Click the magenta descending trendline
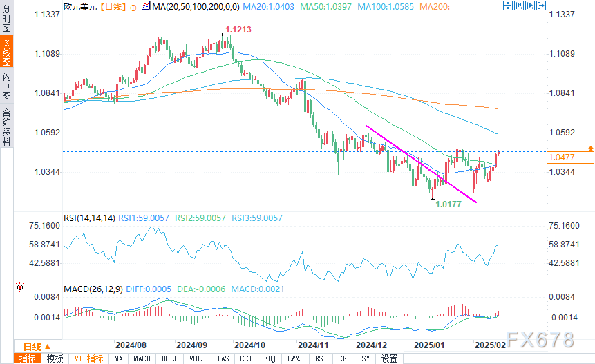This screenshot has height=364, width=595. click(421, 164)
